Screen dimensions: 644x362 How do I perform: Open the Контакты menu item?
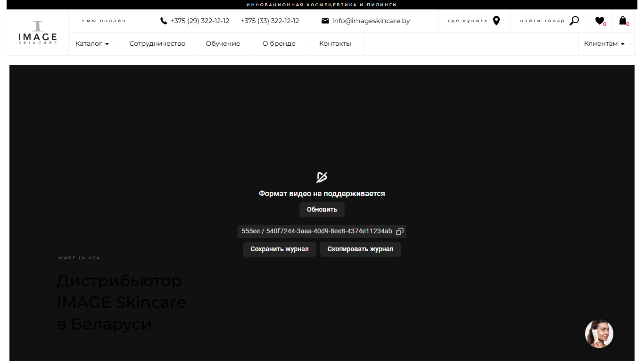tap(335, 44)
